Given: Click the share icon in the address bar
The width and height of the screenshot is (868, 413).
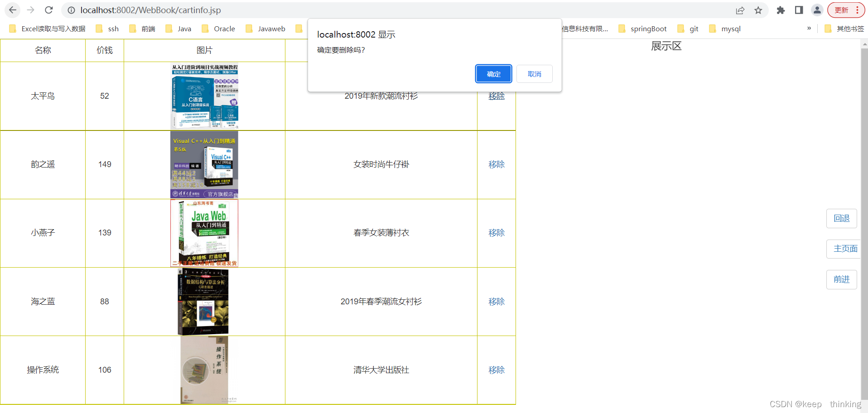Looking at the screenshot, I should [740, 10].
